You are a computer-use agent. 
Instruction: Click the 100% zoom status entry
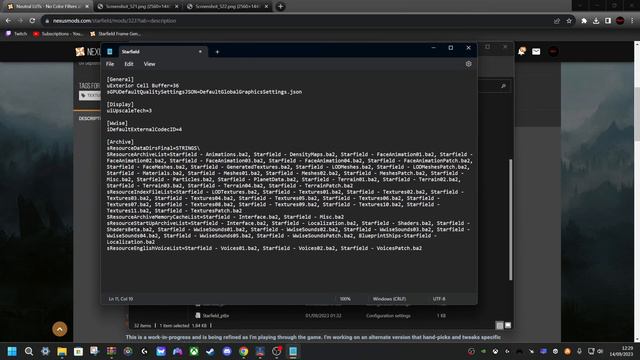pos(345,299)
